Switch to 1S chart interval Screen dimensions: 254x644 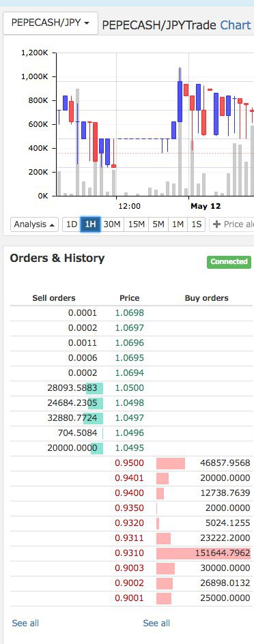pyautogui.click(x=196, y=224)
